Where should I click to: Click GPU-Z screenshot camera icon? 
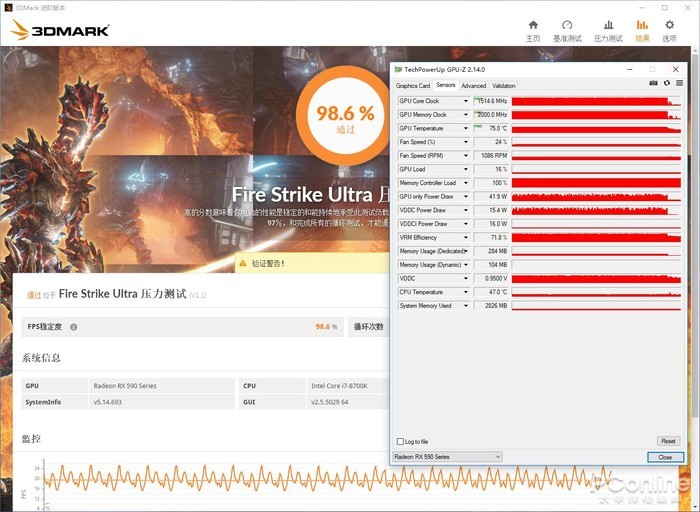[654, 83]
